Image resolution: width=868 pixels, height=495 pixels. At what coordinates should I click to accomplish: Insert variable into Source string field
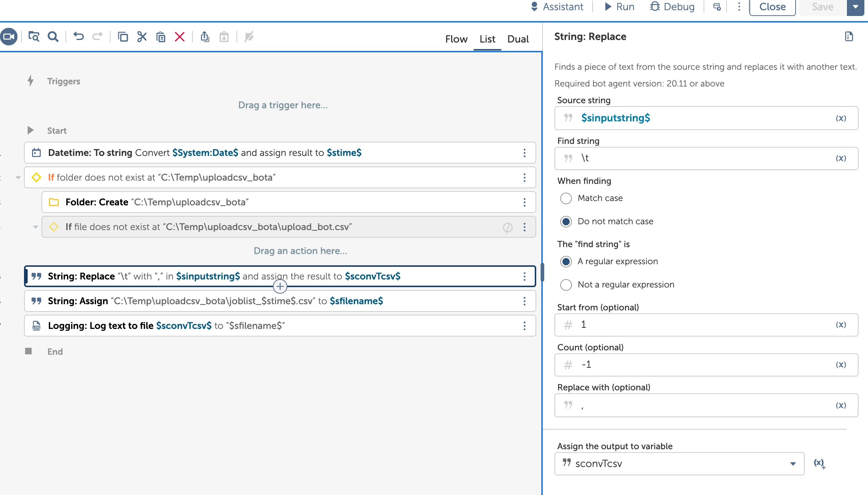[x=841, y=118]
